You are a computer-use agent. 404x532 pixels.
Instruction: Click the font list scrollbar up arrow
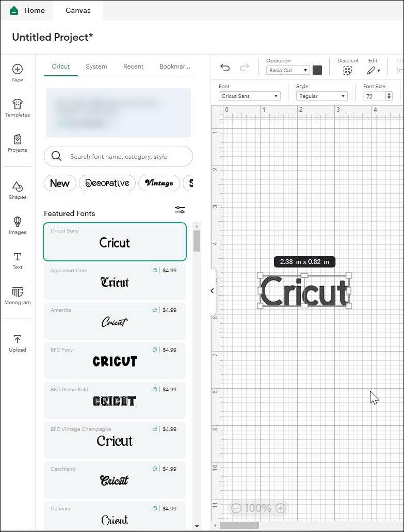(197, 226)
